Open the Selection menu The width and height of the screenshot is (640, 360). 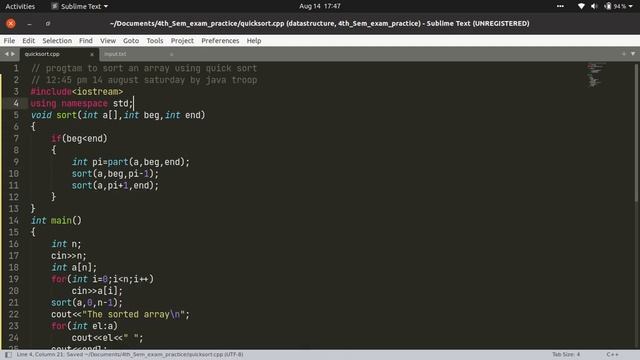pyautogui.click(x=57, y=40)
